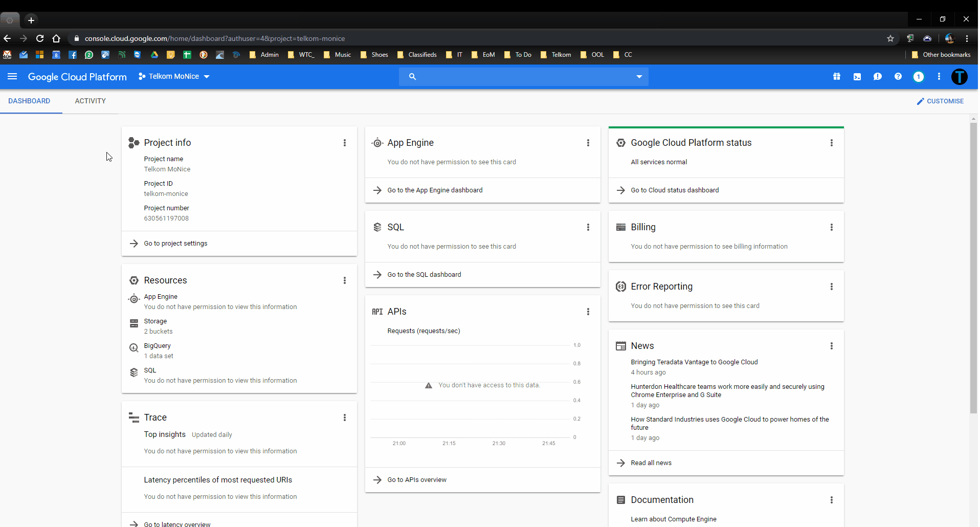Click the search magnifier icon

point(413,77)
